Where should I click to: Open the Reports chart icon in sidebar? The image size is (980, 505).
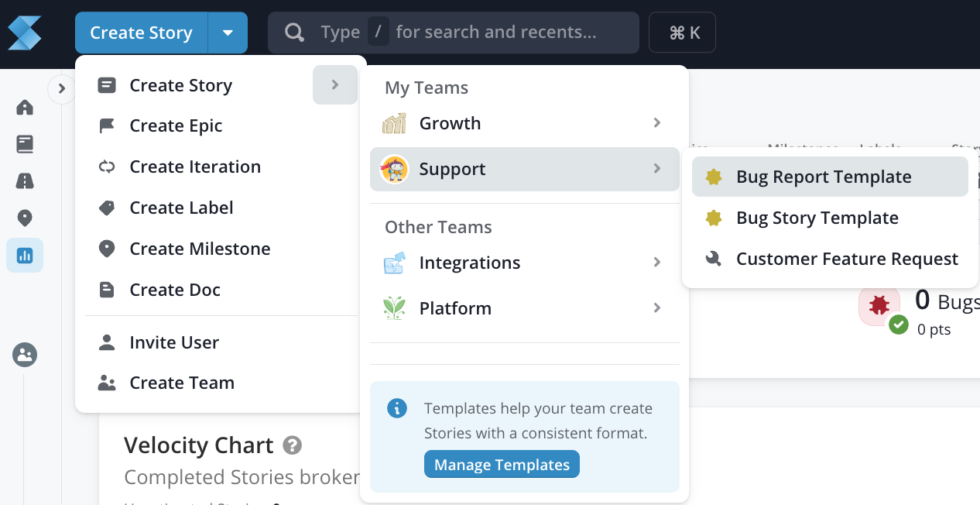[25, 256]
